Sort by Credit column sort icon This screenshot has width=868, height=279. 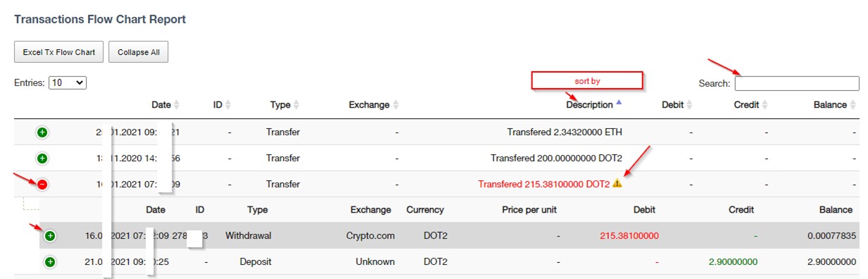[x=765, y=105]
